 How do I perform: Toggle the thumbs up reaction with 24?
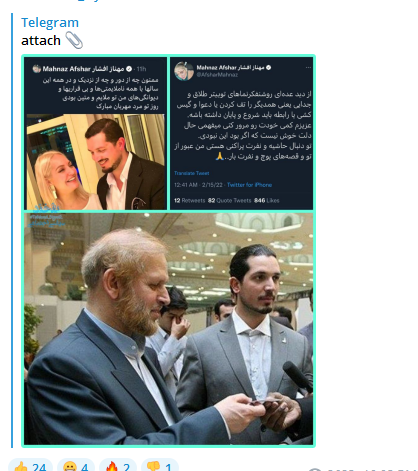click(x=30, y=466)
